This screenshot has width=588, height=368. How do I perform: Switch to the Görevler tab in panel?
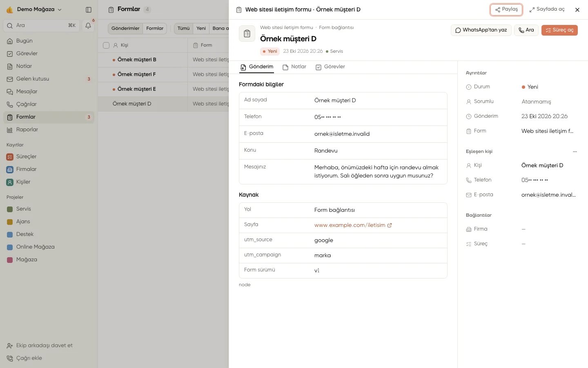click(330, 67)
